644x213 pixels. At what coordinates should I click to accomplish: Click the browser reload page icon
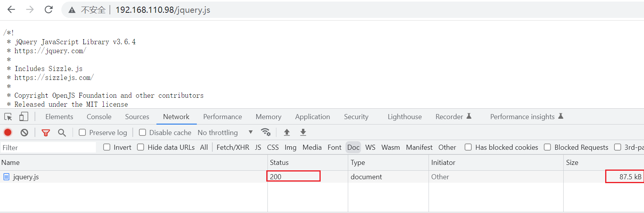(49, 10)
